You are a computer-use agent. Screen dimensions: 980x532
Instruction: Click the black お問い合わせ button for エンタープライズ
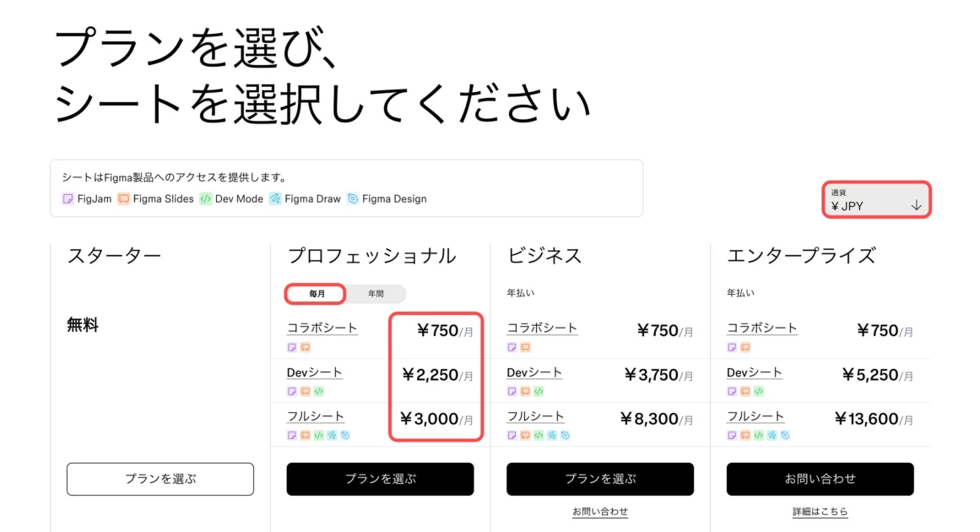tap(820, 479)
